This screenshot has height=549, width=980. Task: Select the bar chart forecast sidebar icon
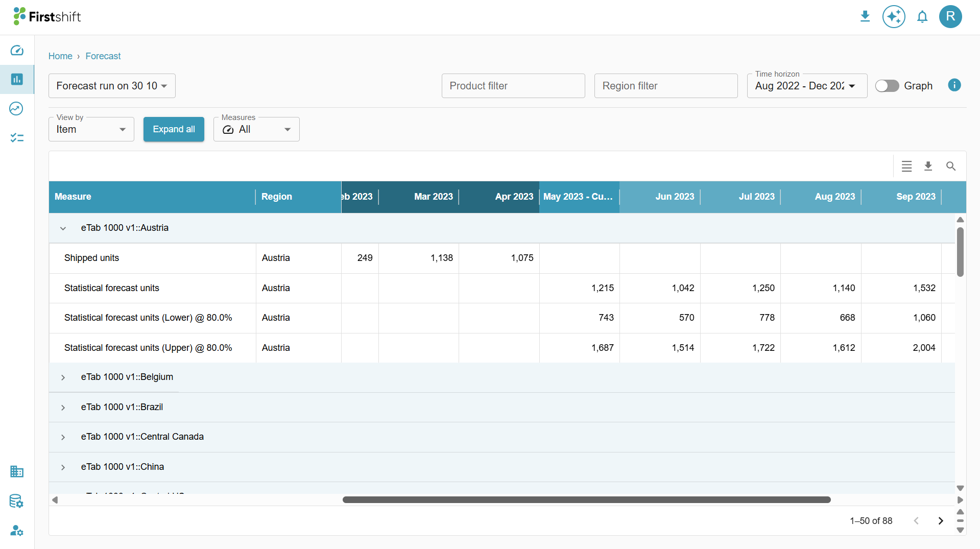[17, 79]
